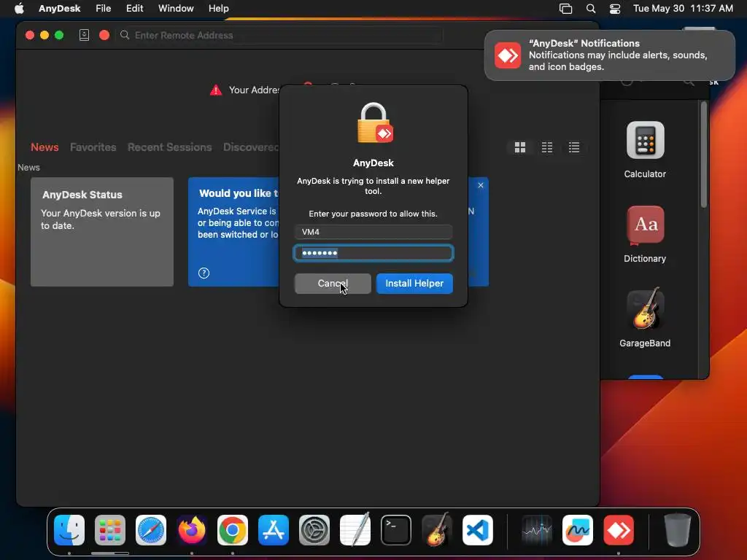Open the AnyDesk menu in menu bar
The height and width of the screenshot is (560, 747).
pos(60,9)
